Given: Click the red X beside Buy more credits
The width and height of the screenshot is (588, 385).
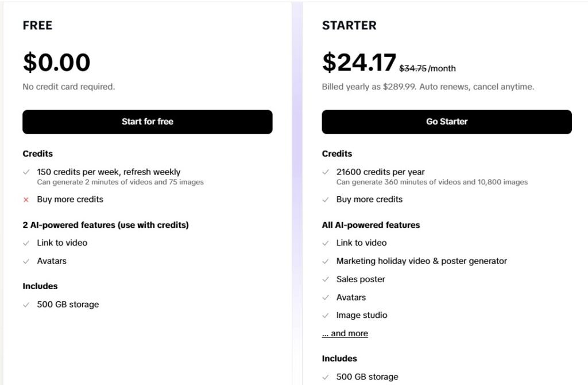Looking at the screenshot, I should point(26,200).
